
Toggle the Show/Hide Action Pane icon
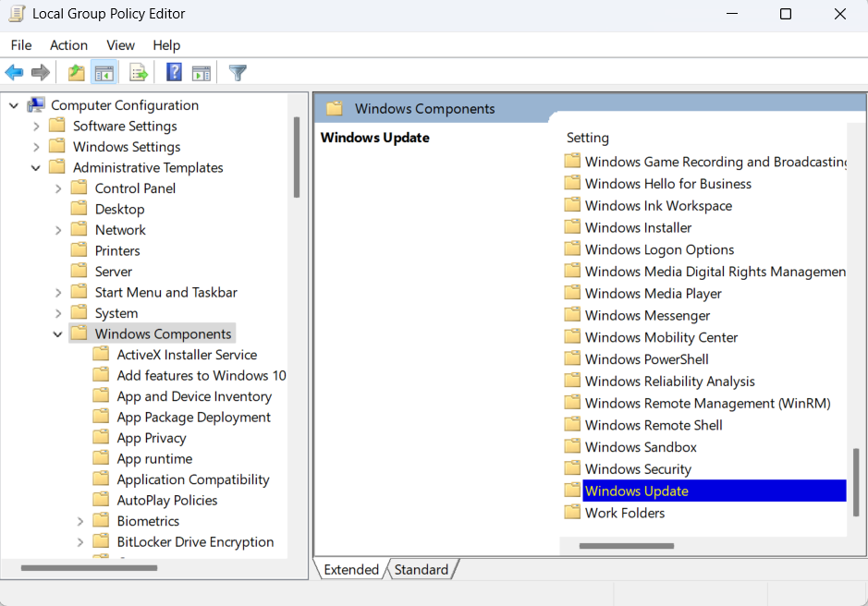pyautogui.click(x=202, y=72)
